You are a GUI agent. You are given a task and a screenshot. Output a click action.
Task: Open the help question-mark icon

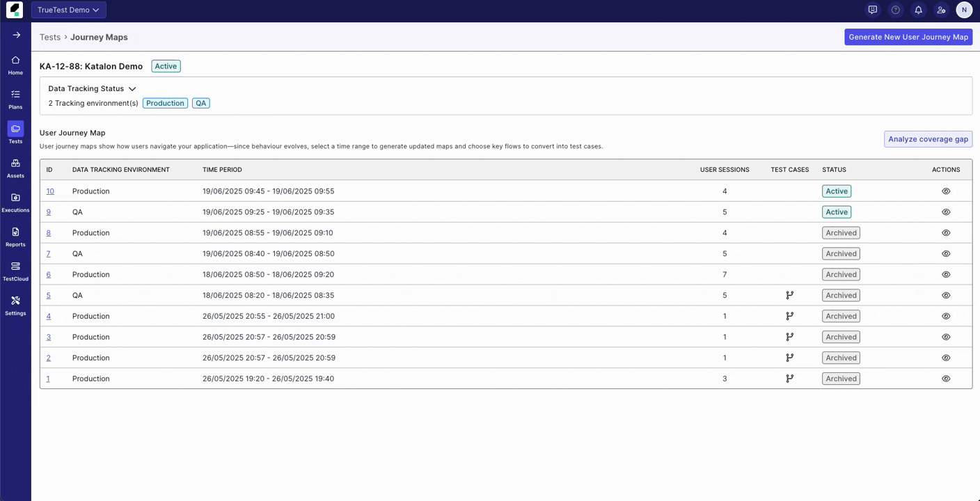click(x=896, y=10)
